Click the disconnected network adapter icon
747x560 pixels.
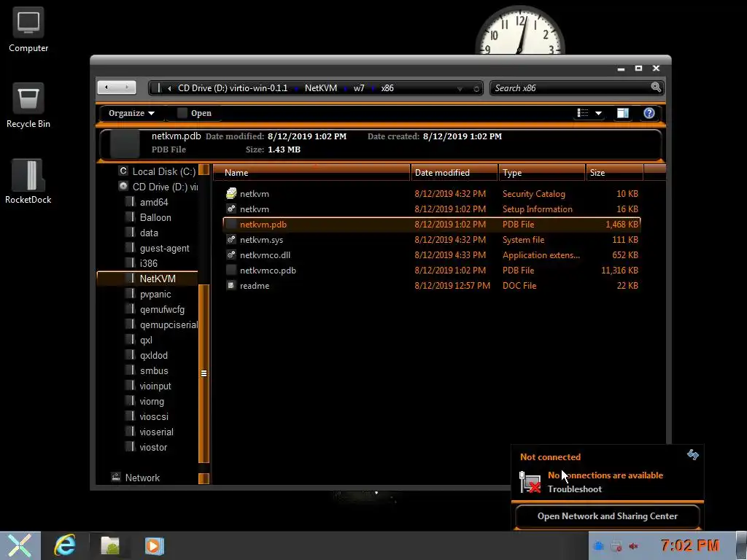[530, 482]
